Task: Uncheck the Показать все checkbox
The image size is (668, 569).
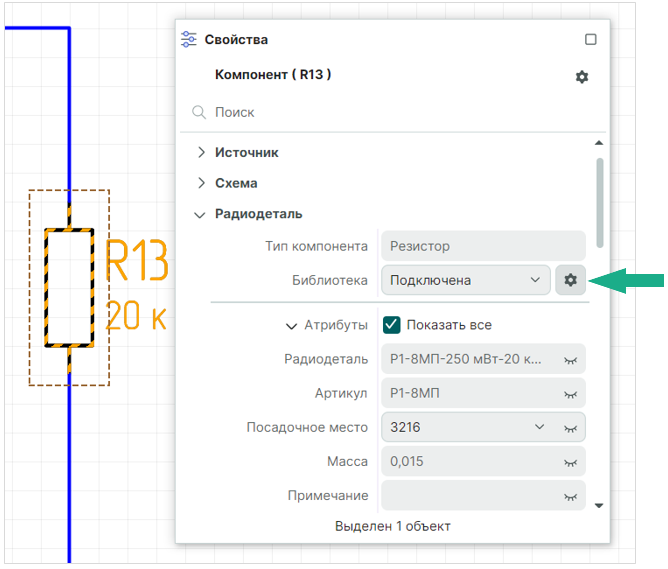Action: pos(392,325)
